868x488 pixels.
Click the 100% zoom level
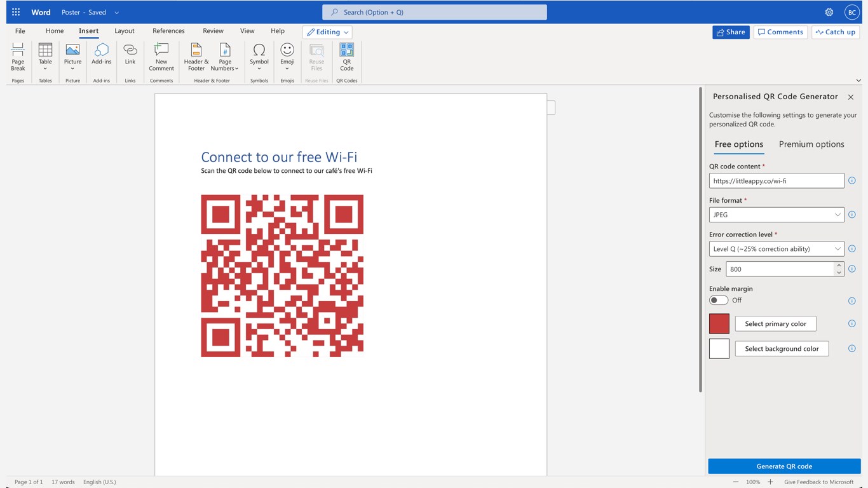(753, 482)
